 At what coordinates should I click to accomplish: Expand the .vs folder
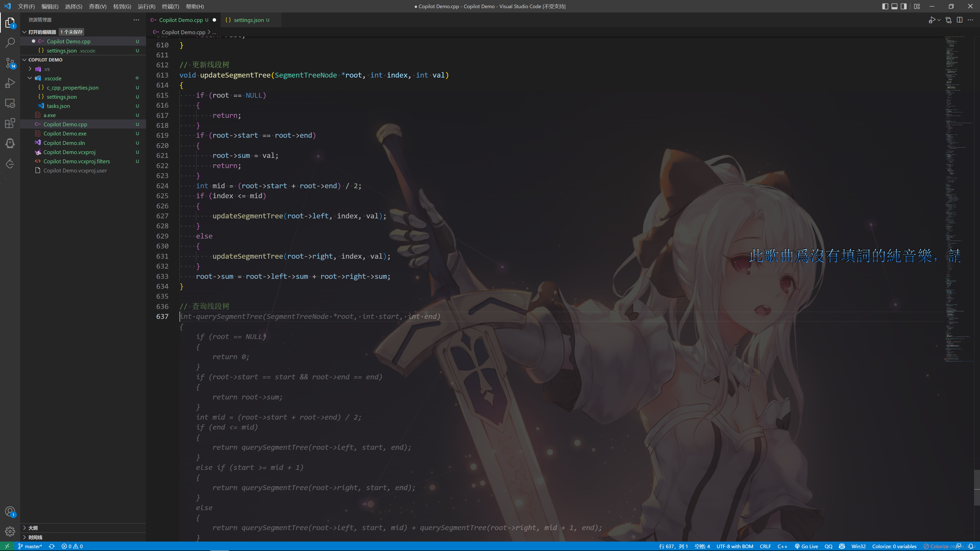pos(47,69)
